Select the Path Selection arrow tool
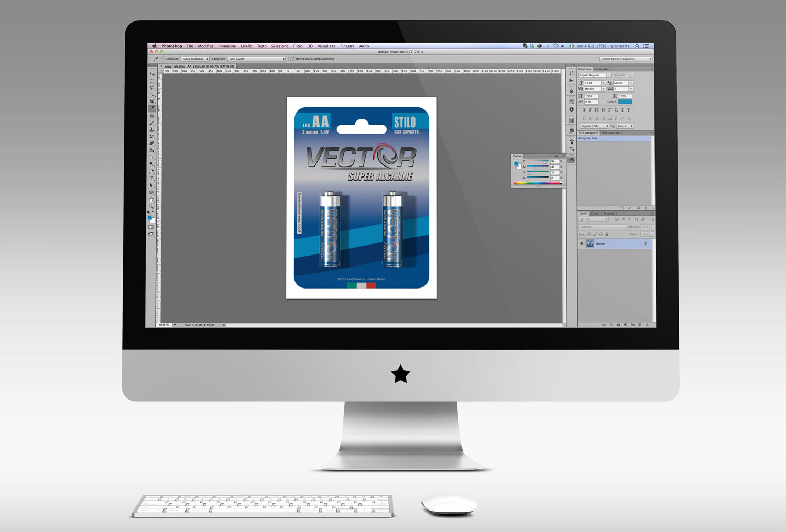The width and height of the screenshot is (786, 532). (151, 185)
